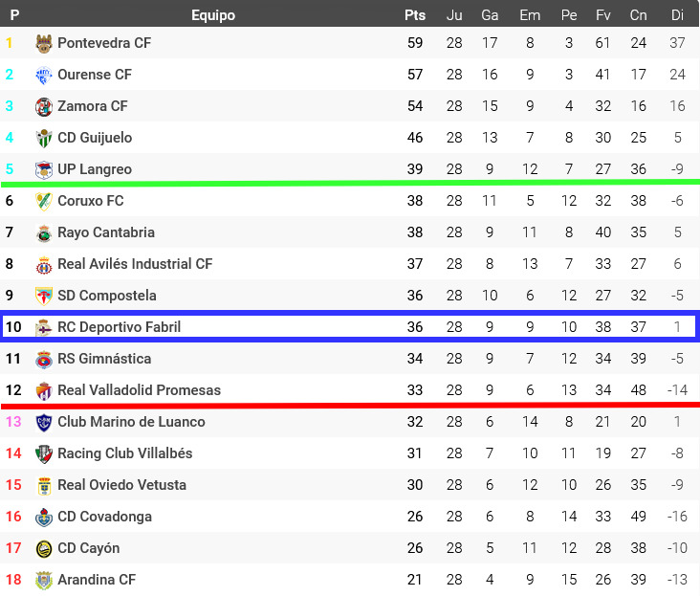
Task: Click the Real Valladolid Promesas crest
Action: point(44,390)
